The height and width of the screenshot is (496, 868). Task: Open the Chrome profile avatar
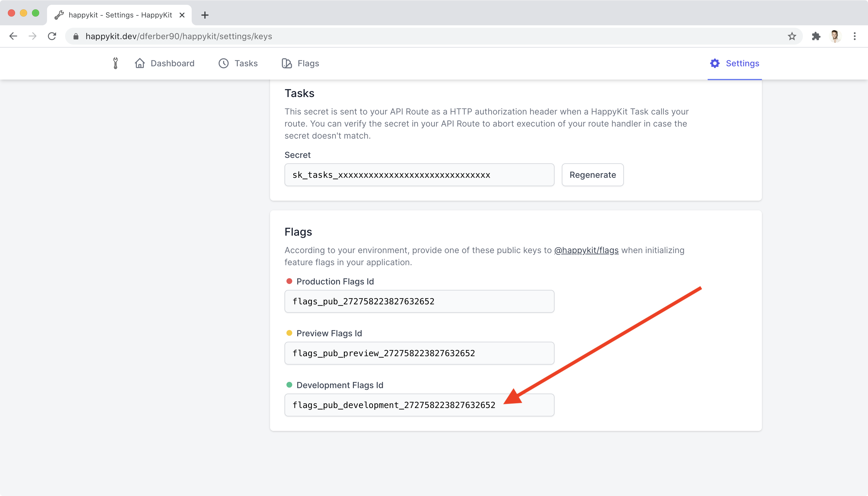click(835, 36)
